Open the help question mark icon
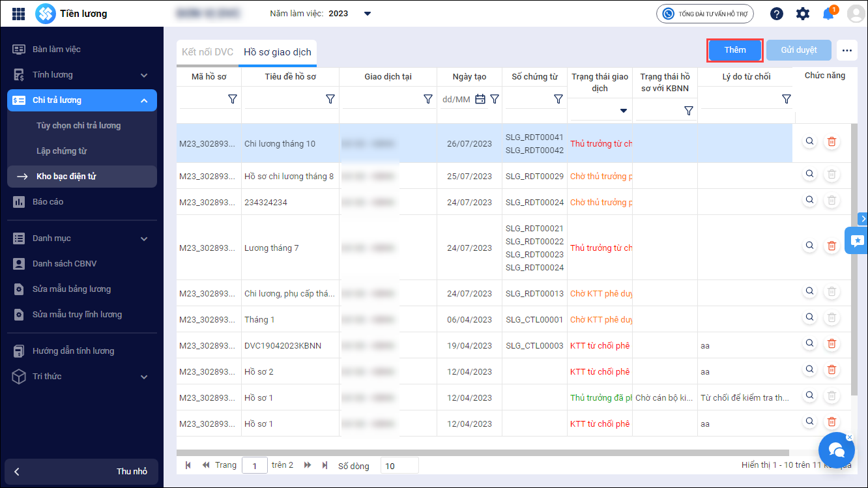868x488 pixels. [x=776, y=14]
